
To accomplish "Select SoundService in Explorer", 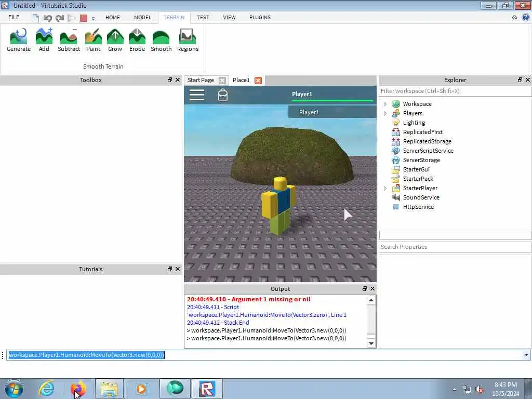I will tap(421, 197).
